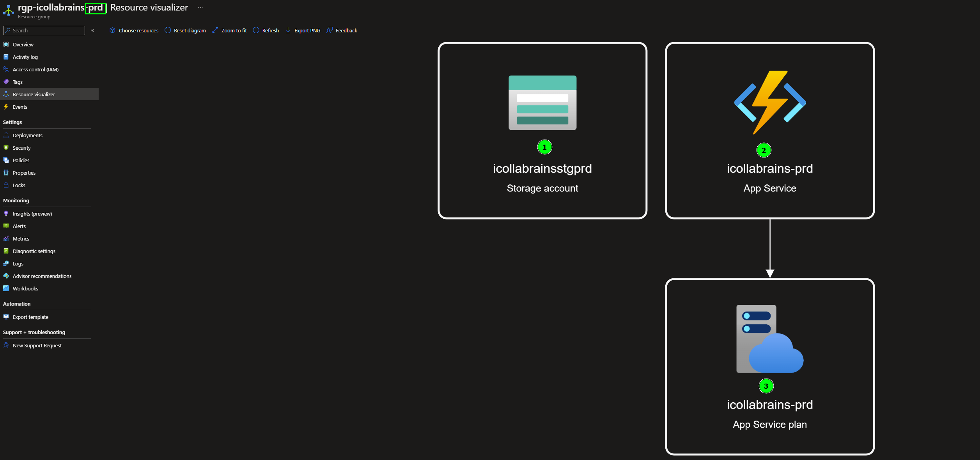The image size is (980, 460).
Task: Click the 'Storage account' type label
Action: 542,188
